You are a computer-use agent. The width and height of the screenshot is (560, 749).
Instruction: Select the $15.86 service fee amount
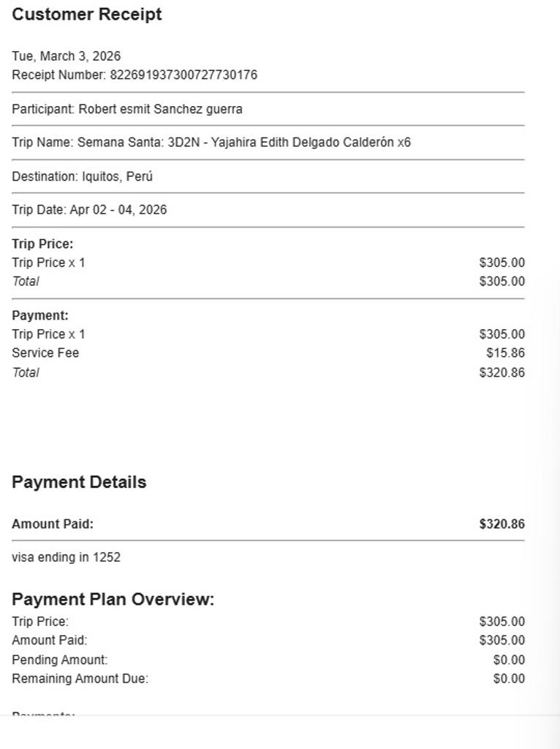(x=505, y=353)
